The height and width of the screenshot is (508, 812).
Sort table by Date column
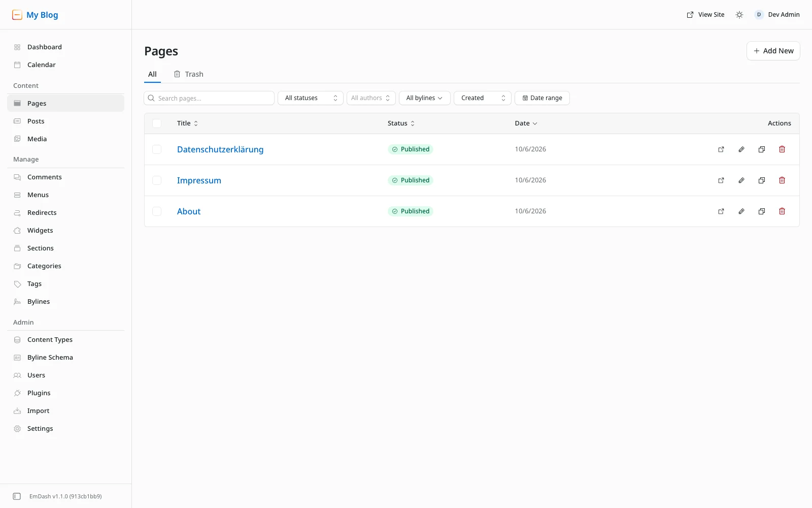[526, 123]
